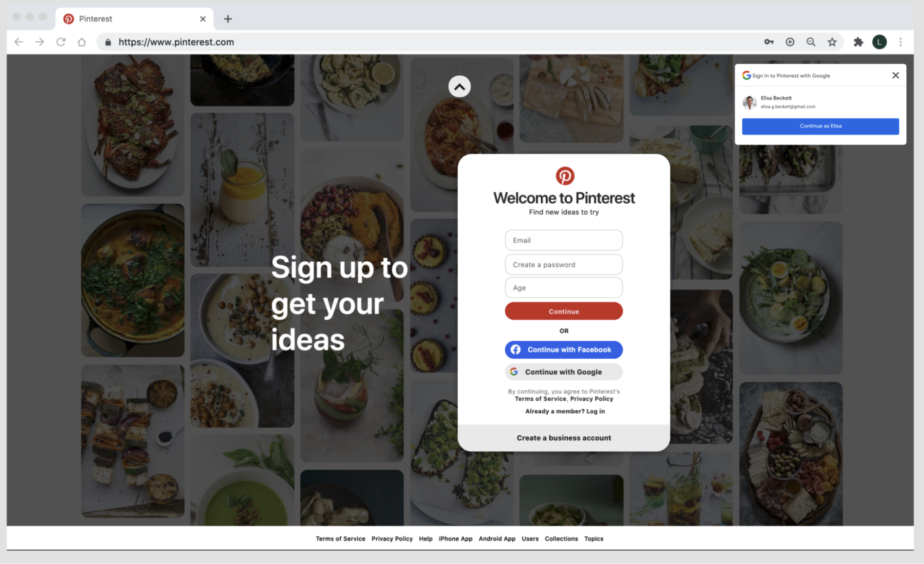Click the Pinterest logo icon
This screenshot has width=924, height=564.
(563, 176)
